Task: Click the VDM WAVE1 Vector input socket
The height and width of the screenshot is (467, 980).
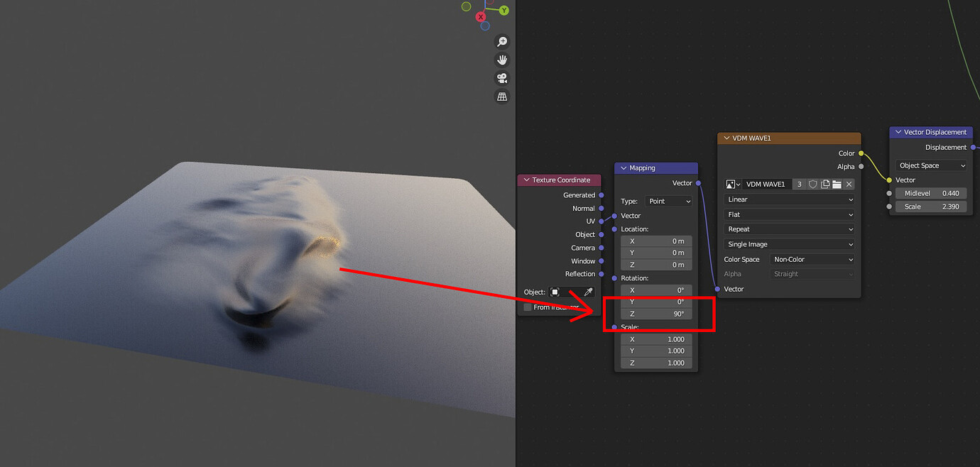Action: (718, 289)
